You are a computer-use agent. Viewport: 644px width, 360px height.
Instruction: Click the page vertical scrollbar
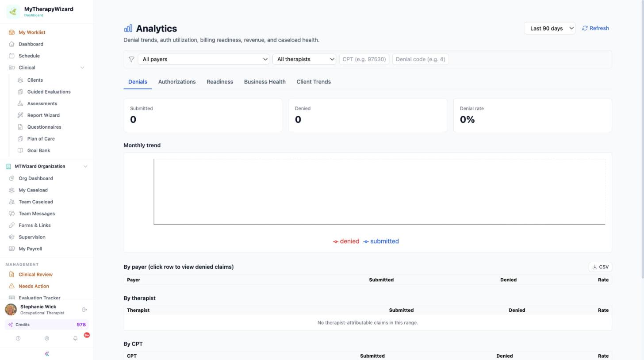[x=642, y=139]
